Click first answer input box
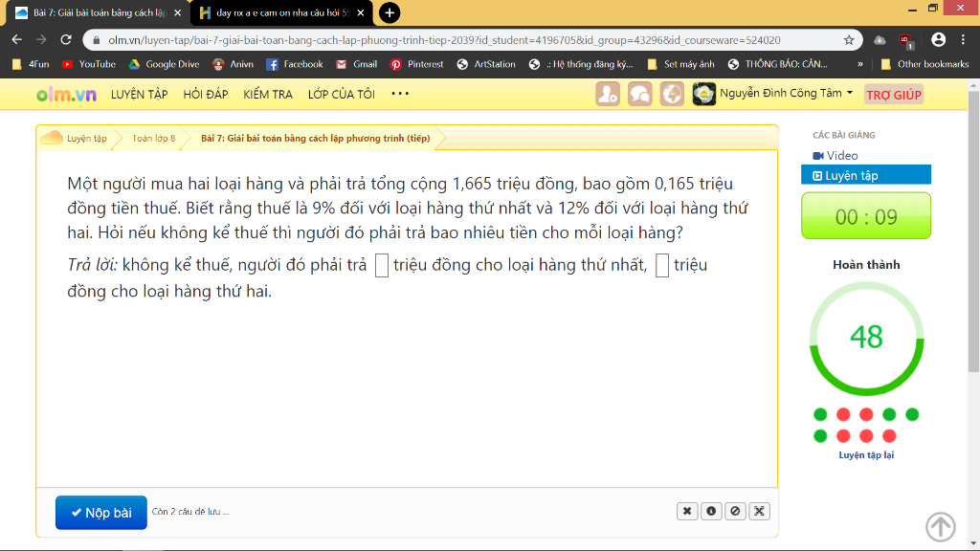The width and height of the screenshot is (980, 551). [x=381, y=266]
